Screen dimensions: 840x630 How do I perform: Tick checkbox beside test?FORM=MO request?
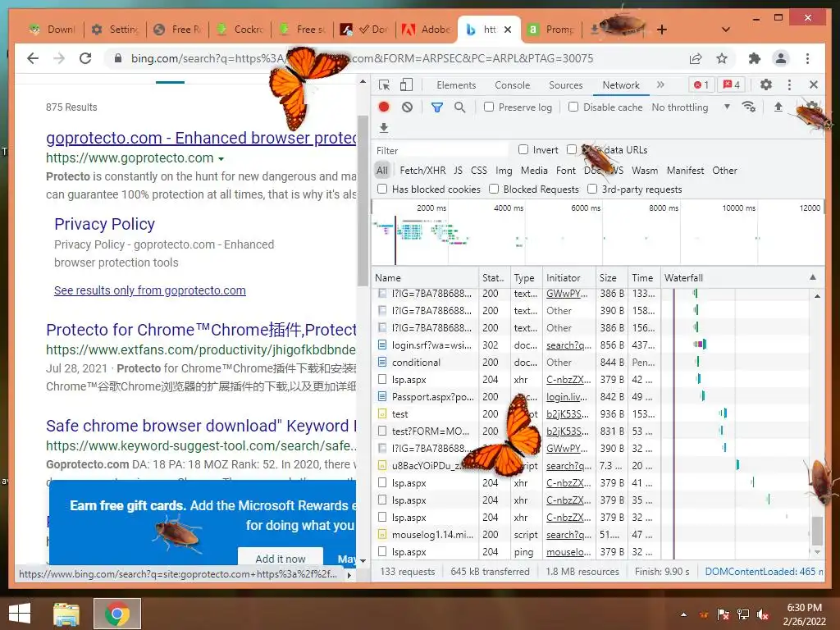382,431
